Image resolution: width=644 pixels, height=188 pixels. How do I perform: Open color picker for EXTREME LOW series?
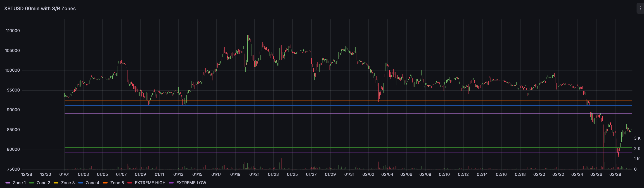(x=171, y=183)
